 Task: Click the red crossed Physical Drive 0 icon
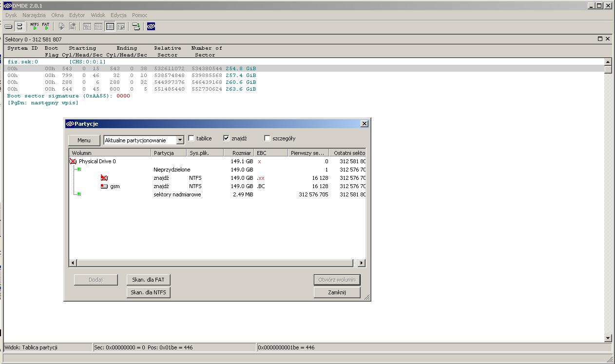tap(73, 161)
